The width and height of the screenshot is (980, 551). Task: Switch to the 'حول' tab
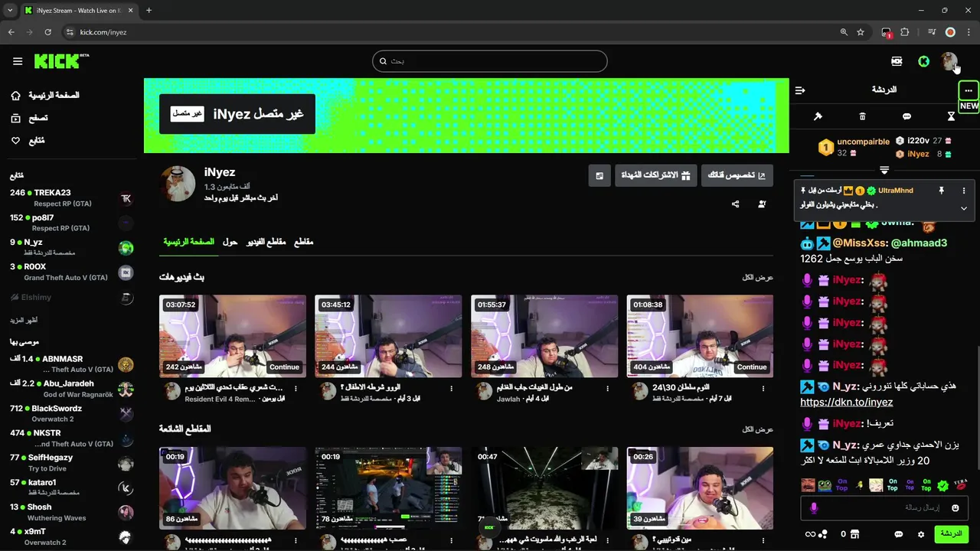point(230,242)
